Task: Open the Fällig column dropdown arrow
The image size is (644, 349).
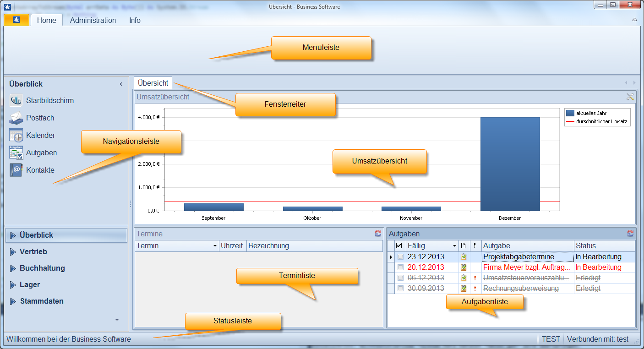Action: pos(454,246)
